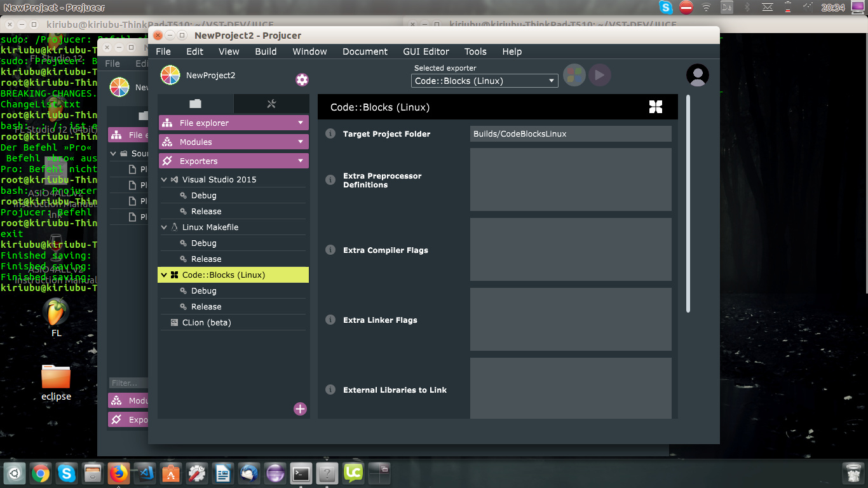Screen dimensions: 868x488
Task: Click the File explorer hierarchy icon
Action: pyautogui.click(x=168, y=123)
